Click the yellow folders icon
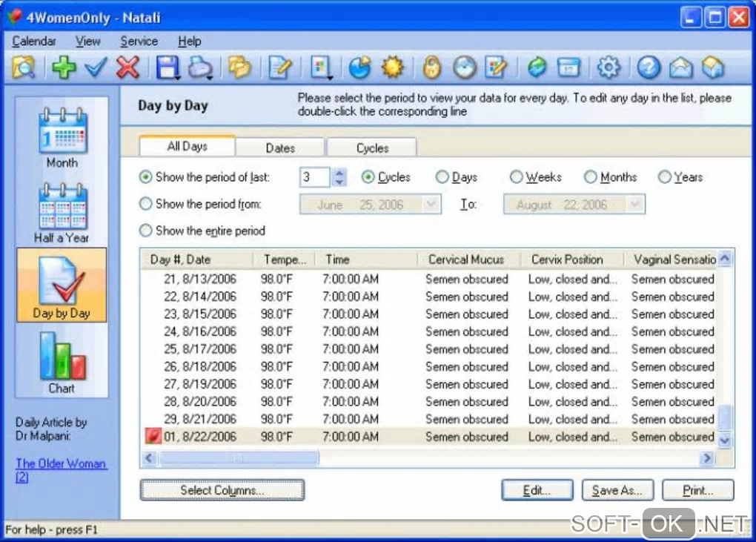The image size is (756, 542). click(239, 67)
